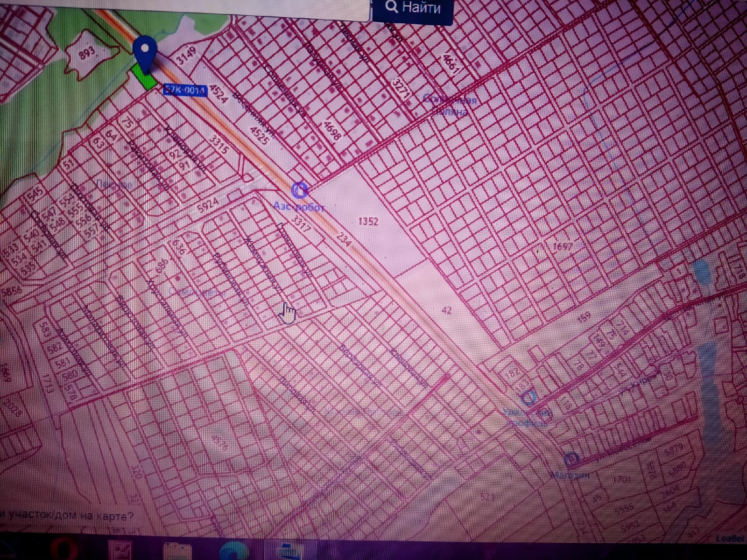Open the Азс-робот gas station icon

[299, 190]
